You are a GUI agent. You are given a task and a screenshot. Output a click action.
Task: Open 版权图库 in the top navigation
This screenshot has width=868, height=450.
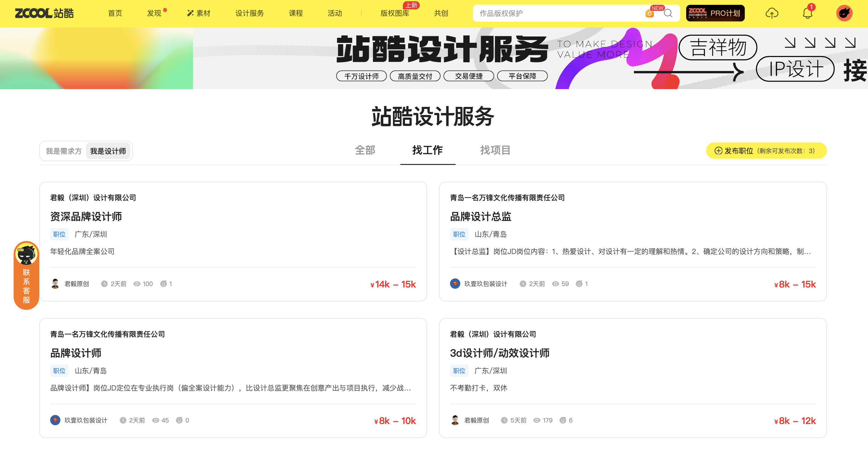(394, 13)
